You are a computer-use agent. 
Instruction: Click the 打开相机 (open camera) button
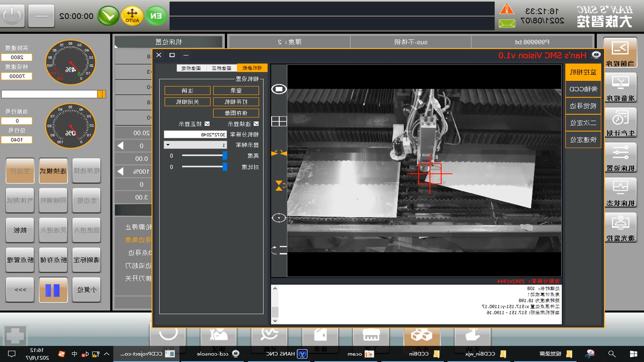click(x=236, y=102)
